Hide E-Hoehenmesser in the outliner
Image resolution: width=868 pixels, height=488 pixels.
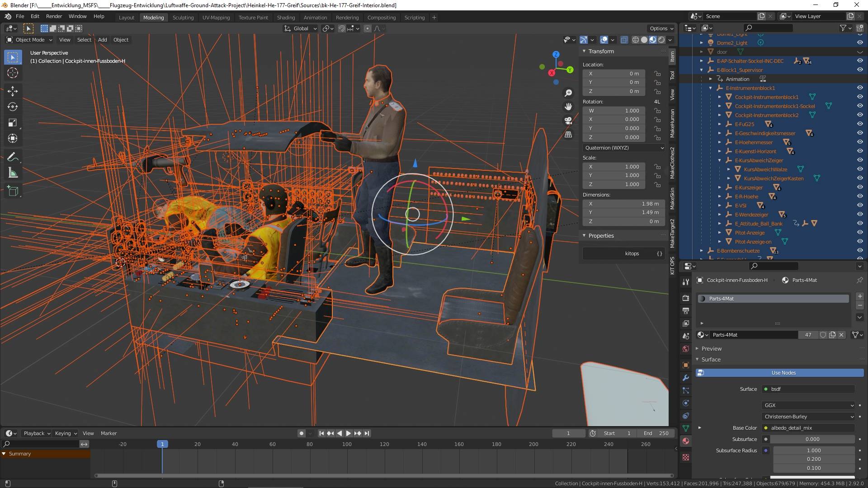[859, 142]
